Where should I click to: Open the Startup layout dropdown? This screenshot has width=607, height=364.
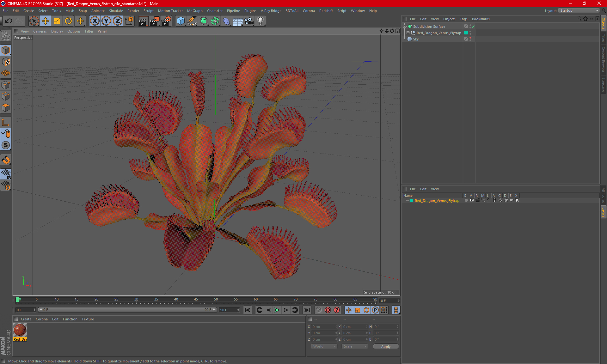579,10
